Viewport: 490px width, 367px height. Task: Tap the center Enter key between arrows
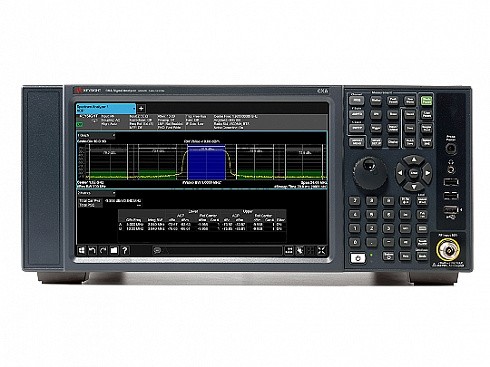tap(414, 173)
